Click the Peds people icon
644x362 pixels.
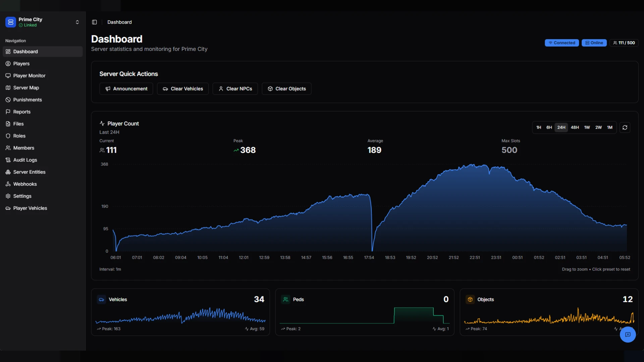tap(285, 299)
